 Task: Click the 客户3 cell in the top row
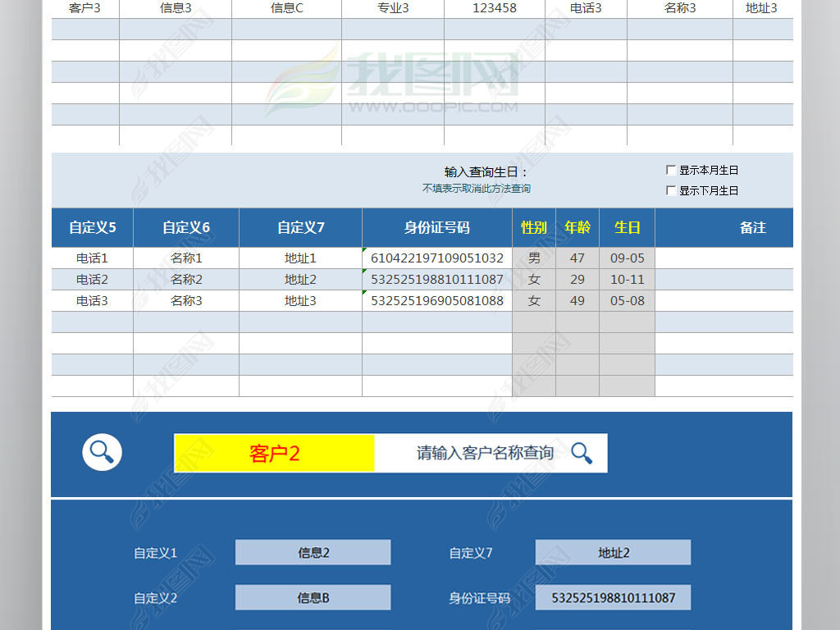click(84, 8)
